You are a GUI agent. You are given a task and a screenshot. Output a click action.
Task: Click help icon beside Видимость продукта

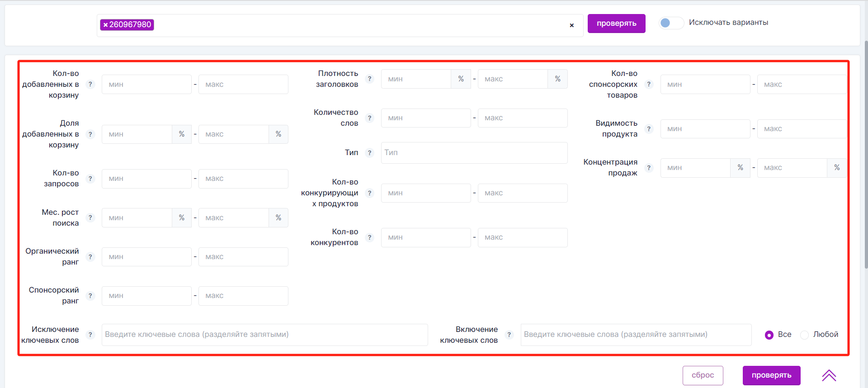click(x=649, y=129)
